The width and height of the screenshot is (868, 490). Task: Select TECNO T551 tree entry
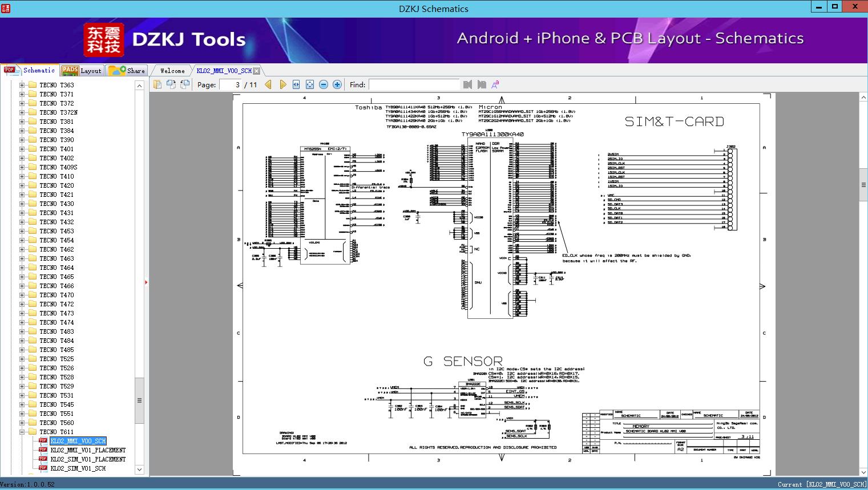(56, 414)
